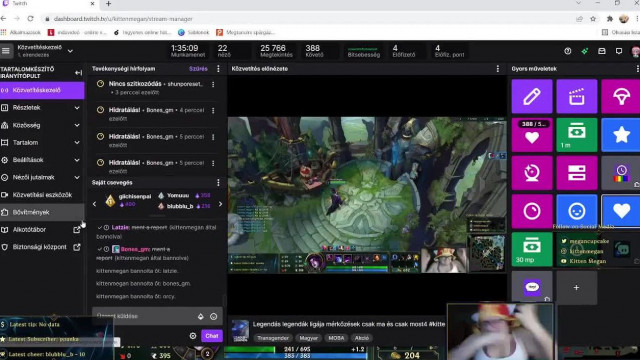The width and height of the screenshot is (640, 360).
Task: Click the Transgender stream tag
Action: [x=273, y=338]
